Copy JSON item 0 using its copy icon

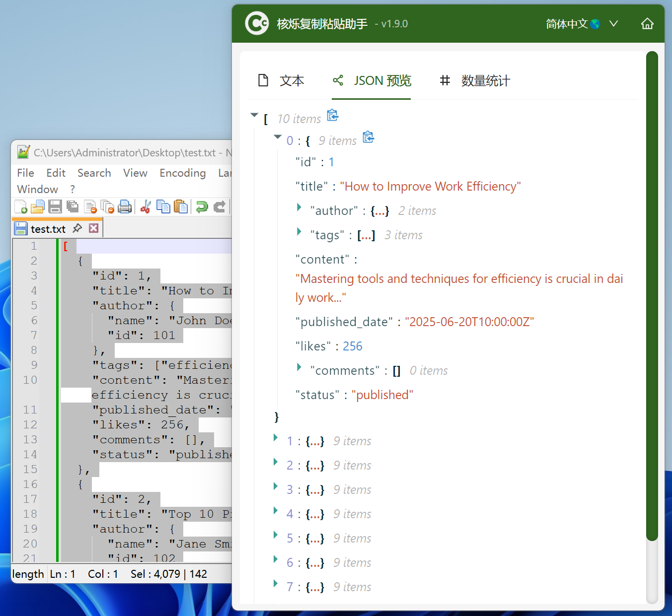pyautogui.click(x=368, y=137)
